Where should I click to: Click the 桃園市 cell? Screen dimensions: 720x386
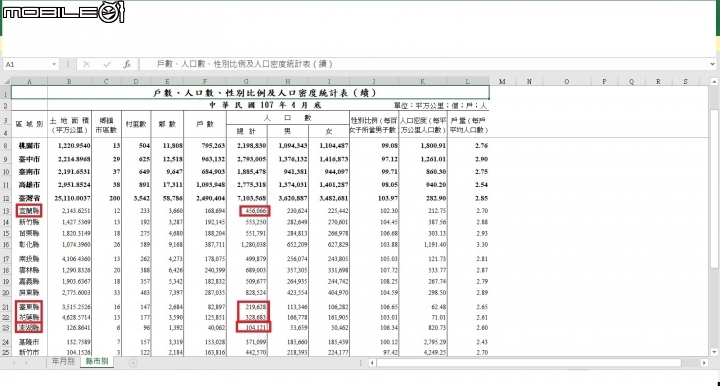pyautogui.click(x=29, y=146)
